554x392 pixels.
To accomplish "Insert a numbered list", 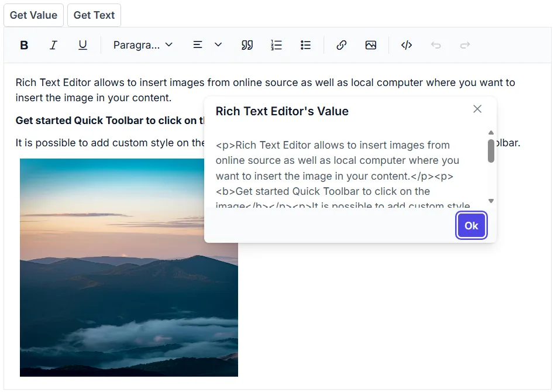I will [276, 45].
